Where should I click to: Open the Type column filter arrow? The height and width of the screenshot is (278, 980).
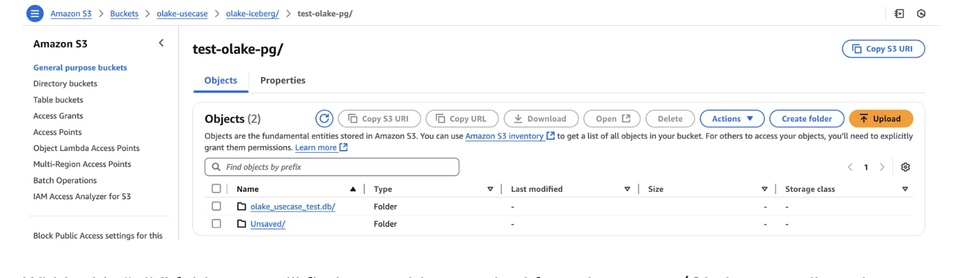pyautogui.click(x=490, y=189)
